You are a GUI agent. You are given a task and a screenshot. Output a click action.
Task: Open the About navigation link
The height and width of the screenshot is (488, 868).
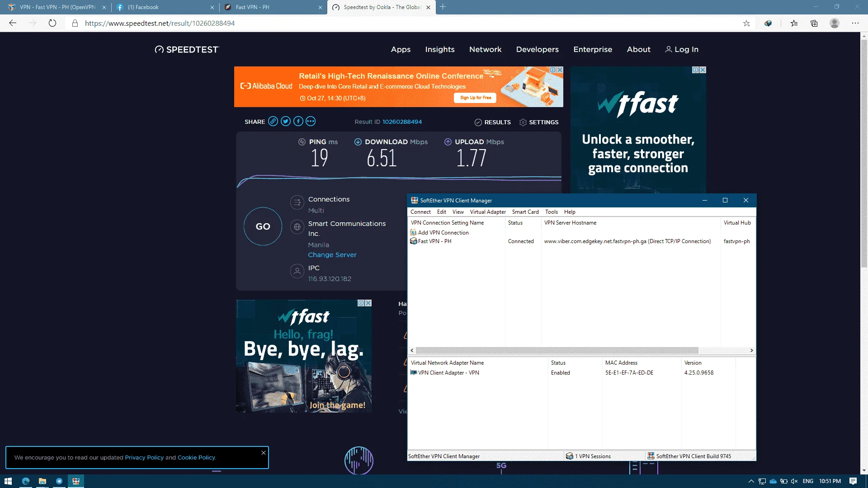[638, 49]
